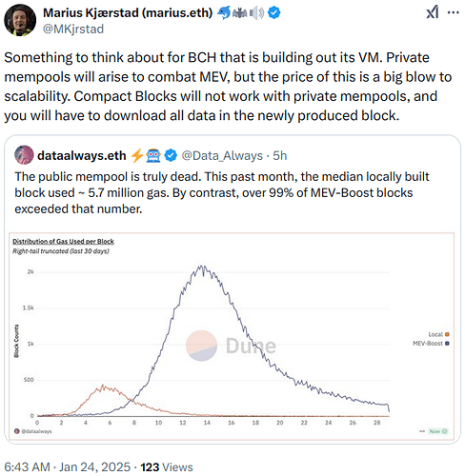Click the bat emoji in the display name
This screenshot has height=476, width=465.
click(240, 13)
